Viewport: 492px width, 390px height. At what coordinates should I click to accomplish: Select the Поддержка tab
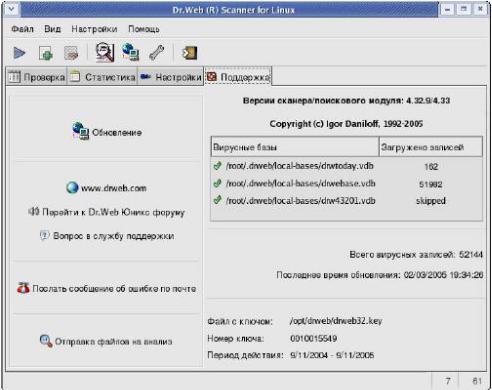[238, 77]
